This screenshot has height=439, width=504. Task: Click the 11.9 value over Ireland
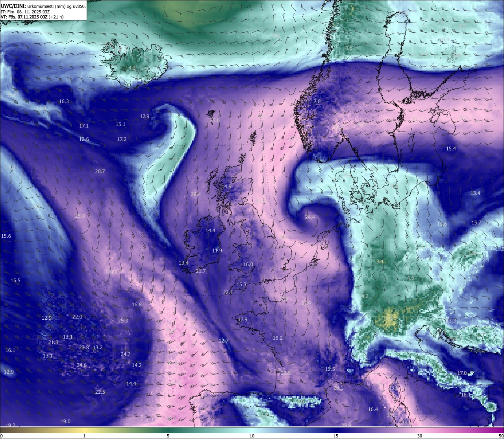point(217,250)
